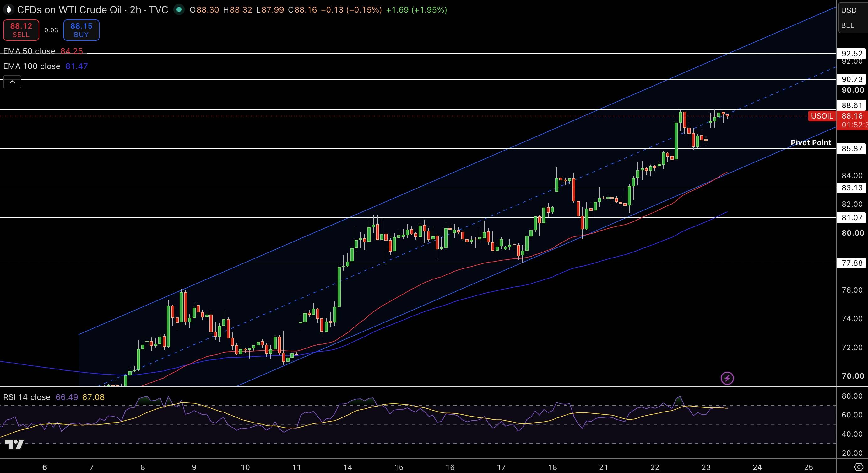Click the 2h timeframe in the title
Image resolution: width=868 pixels, height=473 pixels.
coord(135,10)
